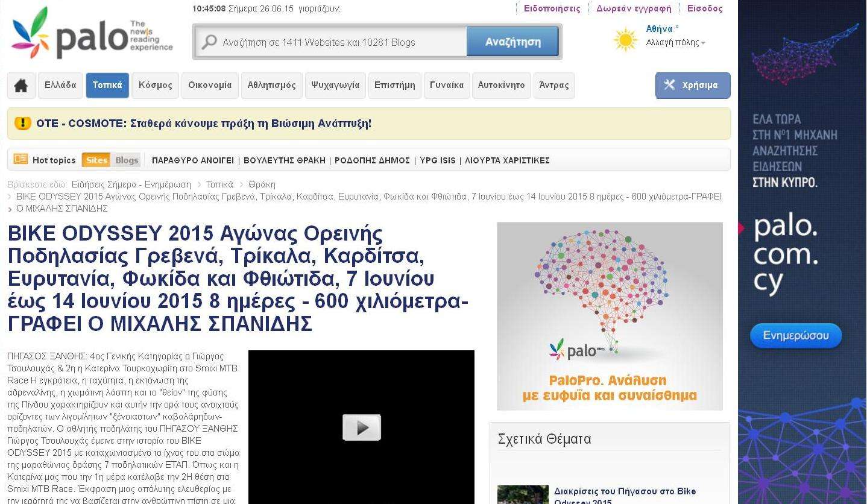
Task: Click the Hot topics newspaper icon
Action: (x=20, y=159)
